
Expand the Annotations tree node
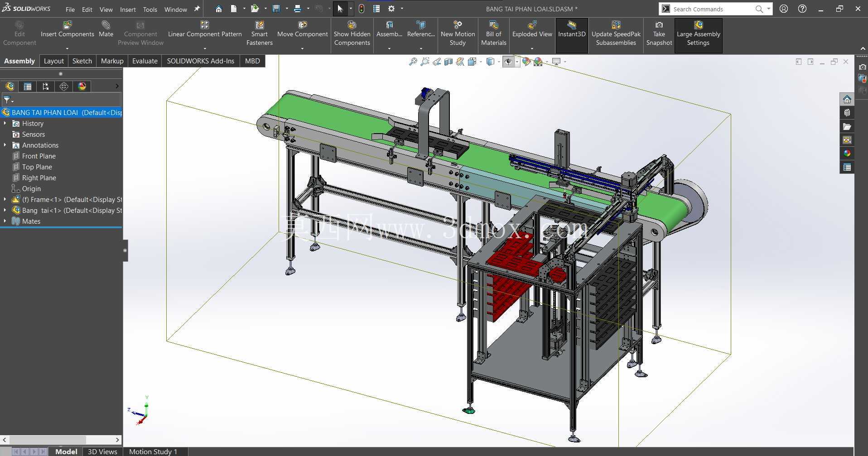[x=5, y=145]
